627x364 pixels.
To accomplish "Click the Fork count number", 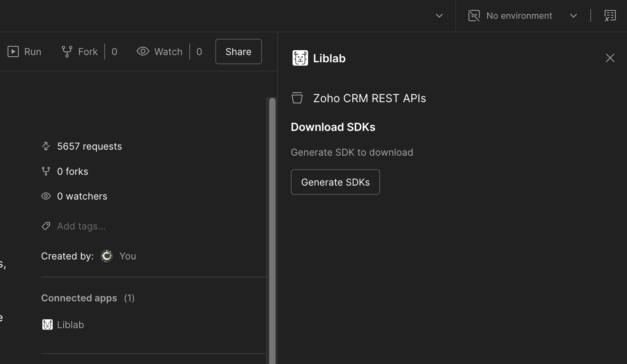I will point(115,51).
